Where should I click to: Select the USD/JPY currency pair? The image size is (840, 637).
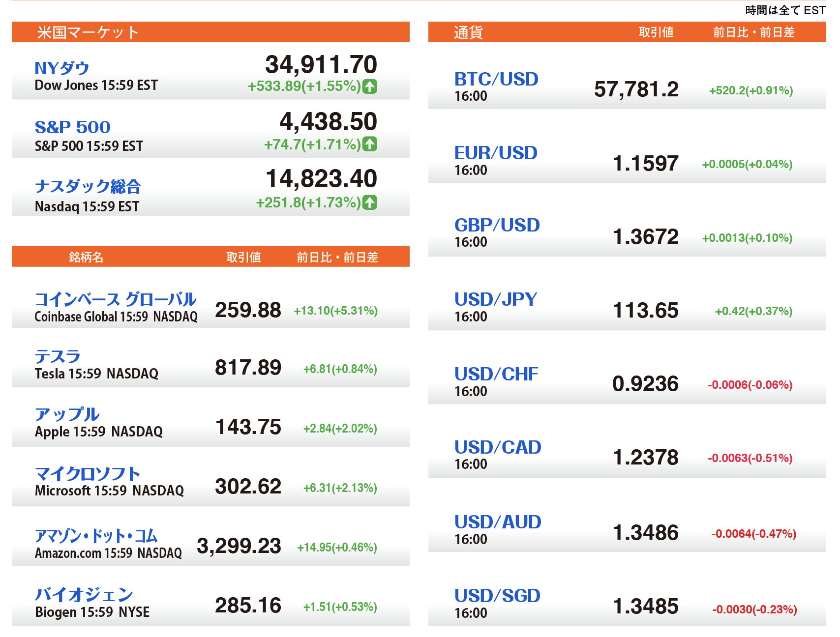tap(495, 299)
